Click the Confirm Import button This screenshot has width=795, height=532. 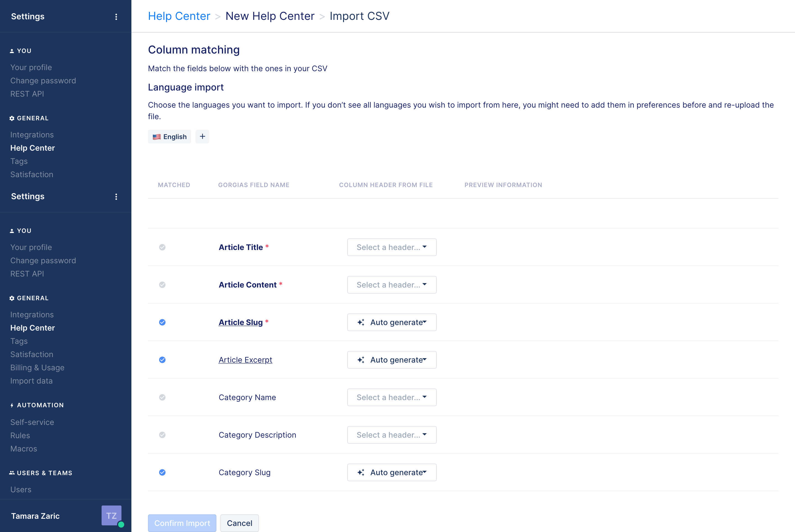(182, 523)
